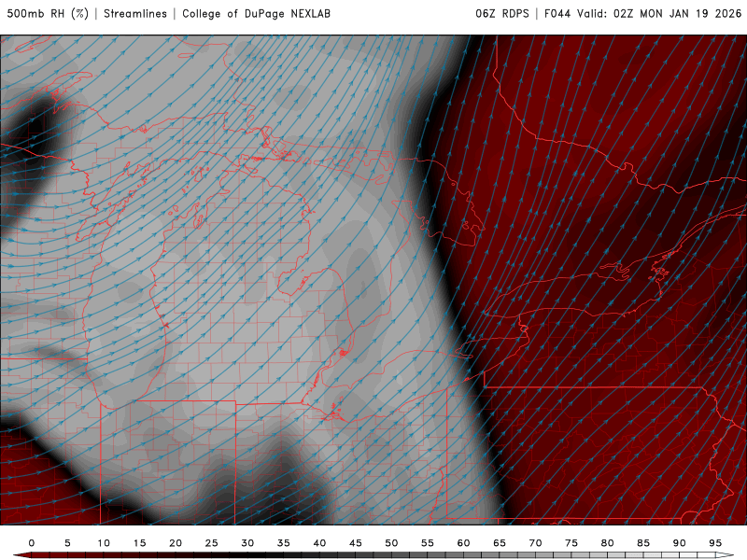Click the "55" label on the color scale

[428, 543]
